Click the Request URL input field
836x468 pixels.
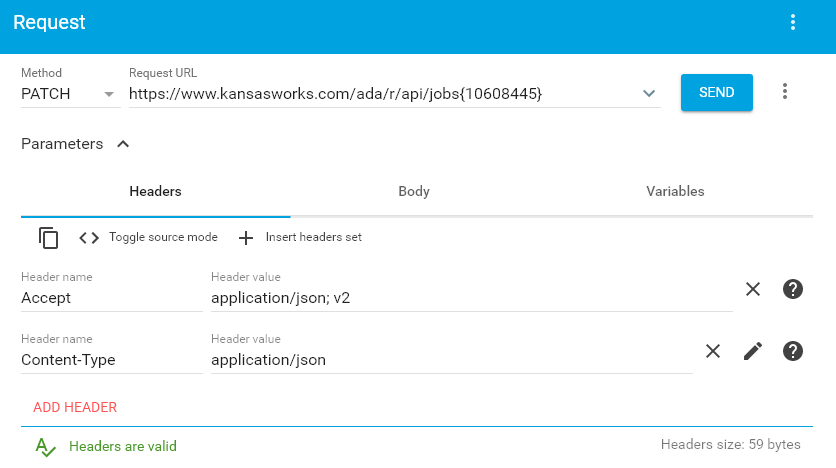coord(384,94)
